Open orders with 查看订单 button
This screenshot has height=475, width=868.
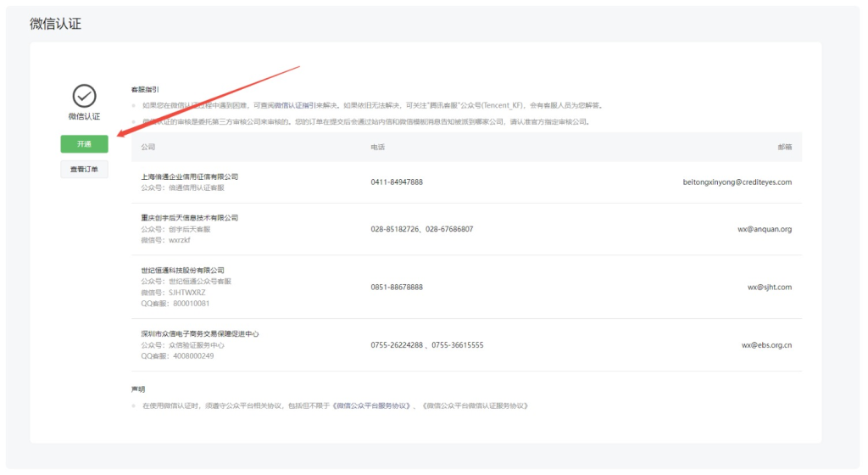(x=84, y=170)
